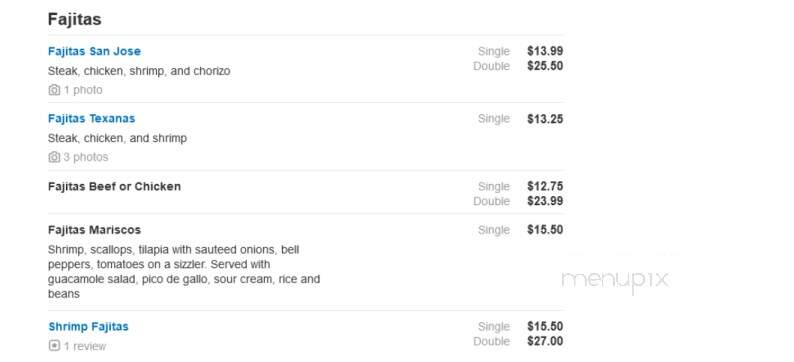Open the Fajitas San Jose link
The width and height of the screenshot is (794, 362).
coord(94,51)
